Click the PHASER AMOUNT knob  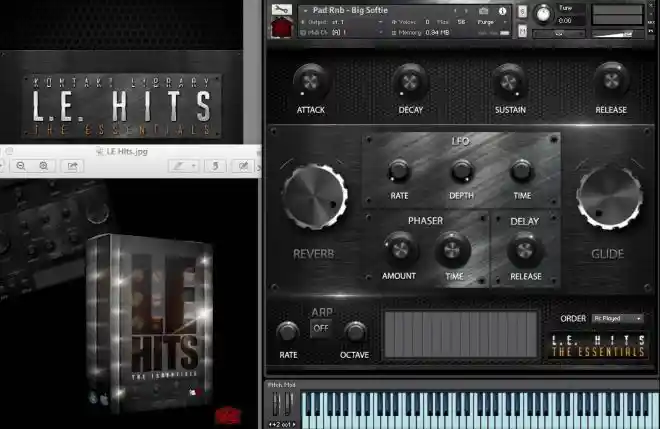point(400,249)
